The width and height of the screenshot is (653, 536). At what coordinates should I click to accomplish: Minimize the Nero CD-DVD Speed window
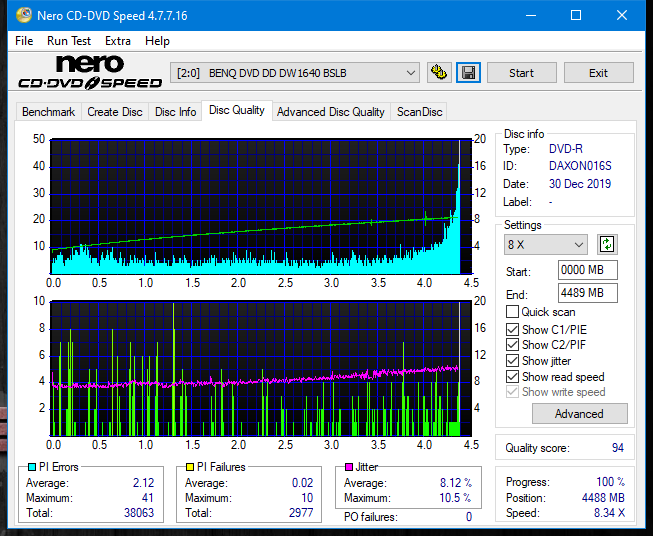[x=531, y=15]
